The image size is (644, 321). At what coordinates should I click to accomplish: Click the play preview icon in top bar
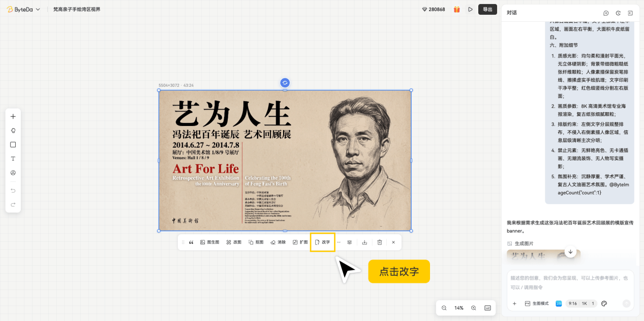click(470, 9)
